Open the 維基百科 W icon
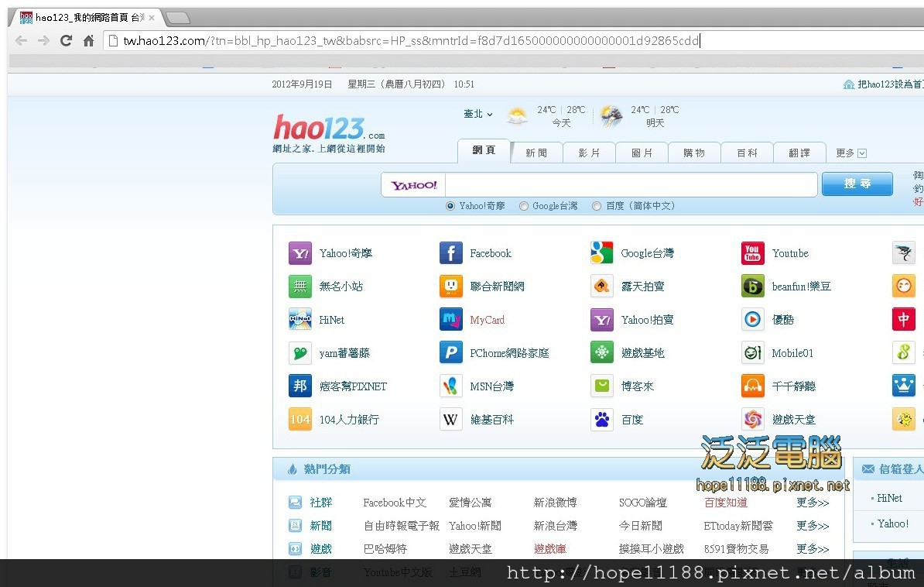The image size is (924, 587). click(x=451, y=420)
